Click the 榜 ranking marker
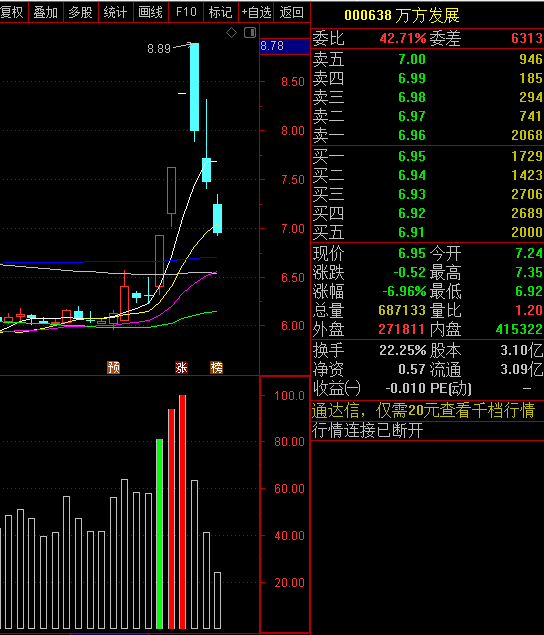Screen dimensions: 544x635 pyautogui.click(x=216, y=367)
